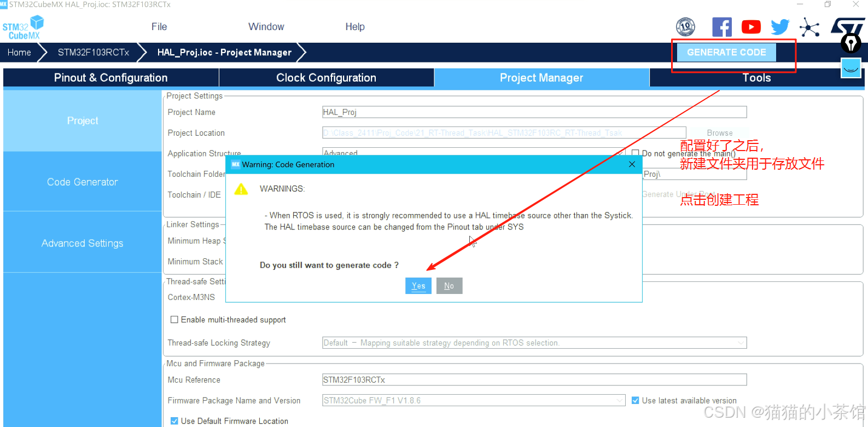This screenshot has height=427, width=868.
Task: Open the YouTube channel icon
Action: 751,27
